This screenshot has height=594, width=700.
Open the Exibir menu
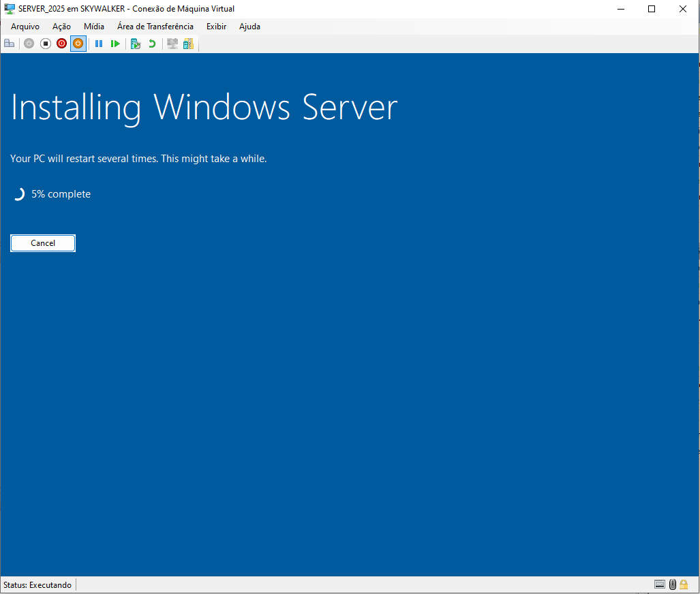216,27
